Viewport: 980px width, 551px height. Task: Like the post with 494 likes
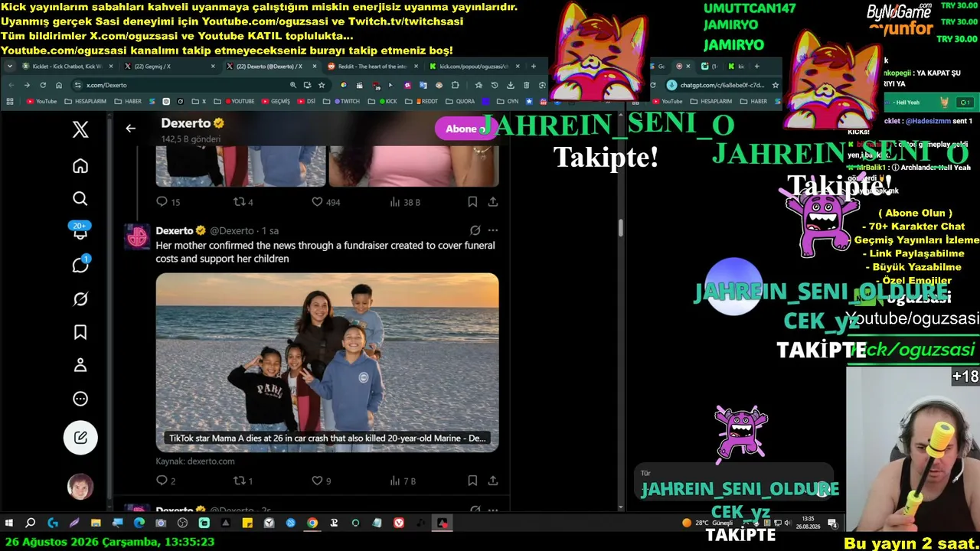(325, 202)
